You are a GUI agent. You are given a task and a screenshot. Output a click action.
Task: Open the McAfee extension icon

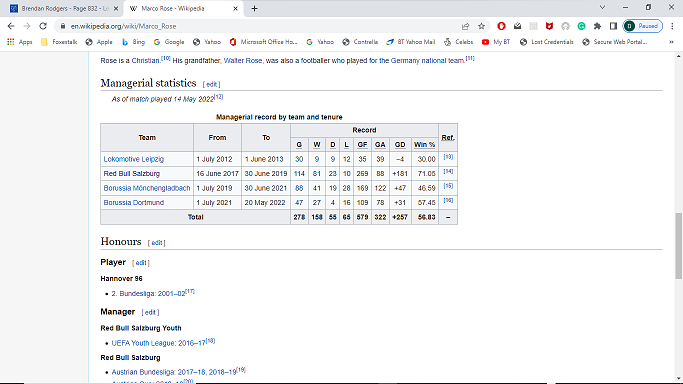click(x=549, y=26)
